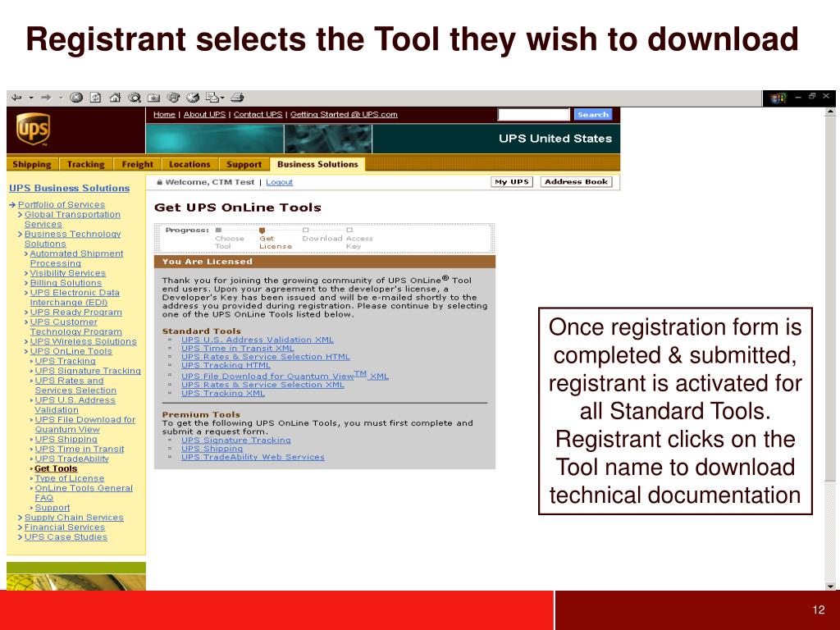
Task: Open Financial Services sidebar link
Action: pyautogui.click(x=65, y=527)
